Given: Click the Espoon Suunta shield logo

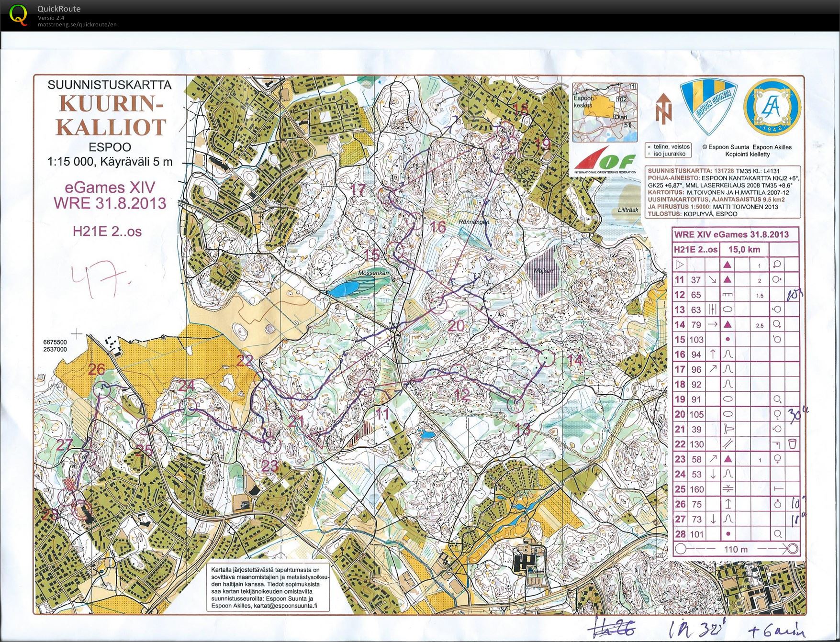Looking at the screenshot, I should point(708,107).
